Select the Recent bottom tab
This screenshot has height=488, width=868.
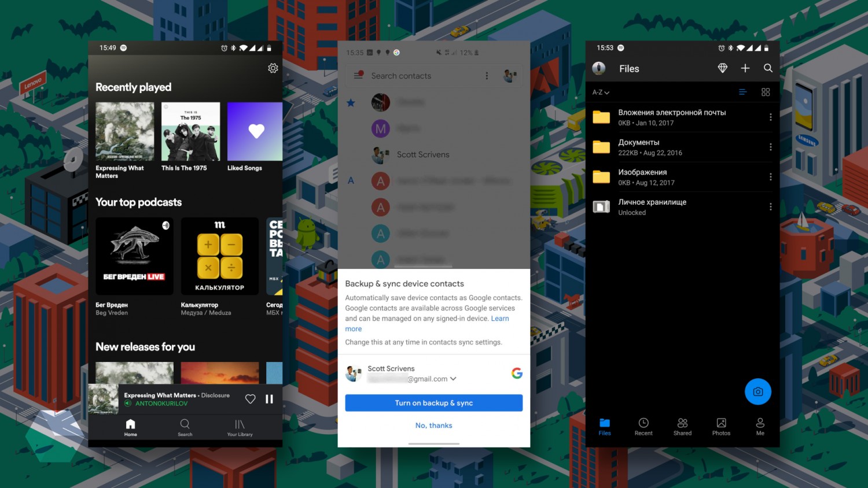click(643, 427)
